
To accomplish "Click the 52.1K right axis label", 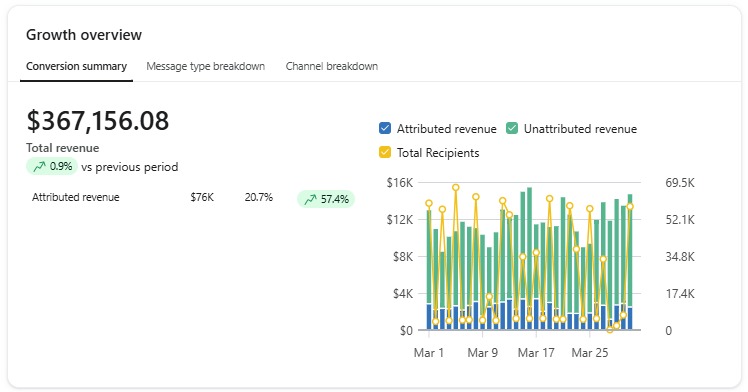I will click(680, 219).
